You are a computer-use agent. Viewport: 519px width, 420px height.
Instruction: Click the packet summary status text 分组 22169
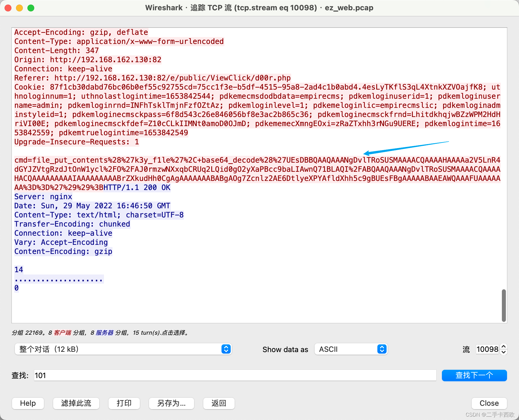point(100,333)
